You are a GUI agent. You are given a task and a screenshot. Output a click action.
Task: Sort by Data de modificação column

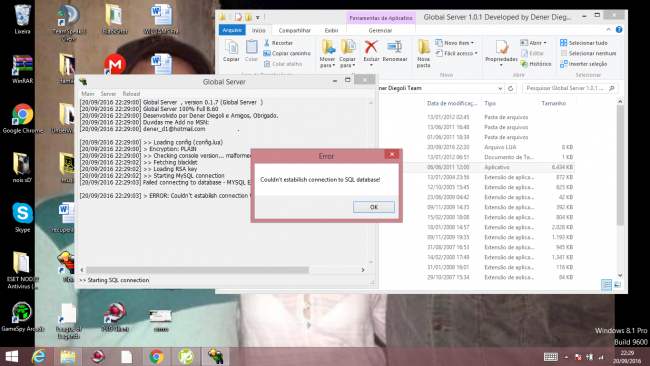coord(452,103)
